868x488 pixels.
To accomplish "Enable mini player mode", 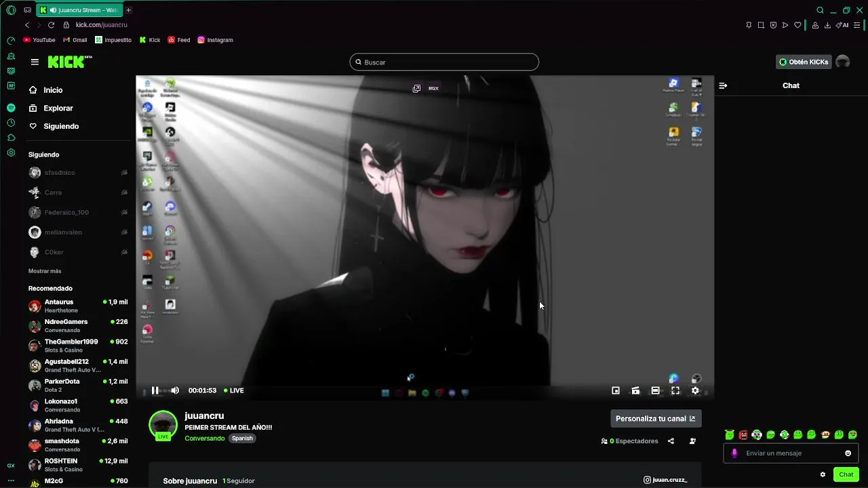I will pyautogui.click(x=616, y=390).
